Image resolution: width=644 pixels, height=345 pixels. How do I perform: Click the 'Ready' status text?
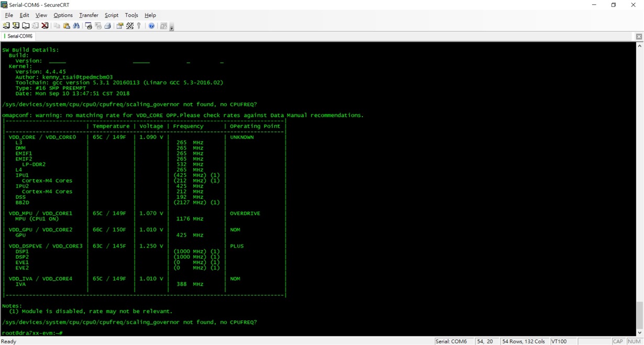[x=9, y=341]
